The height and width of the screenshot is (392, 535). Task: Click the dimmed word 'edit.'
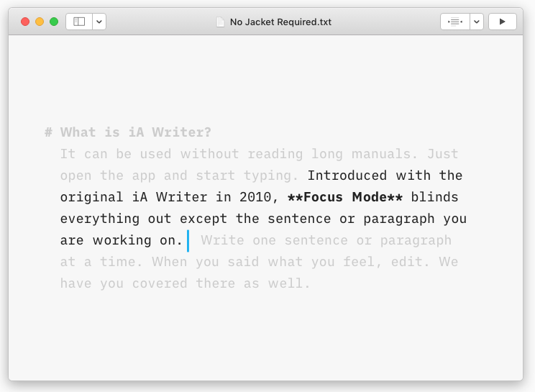point(411,262)
